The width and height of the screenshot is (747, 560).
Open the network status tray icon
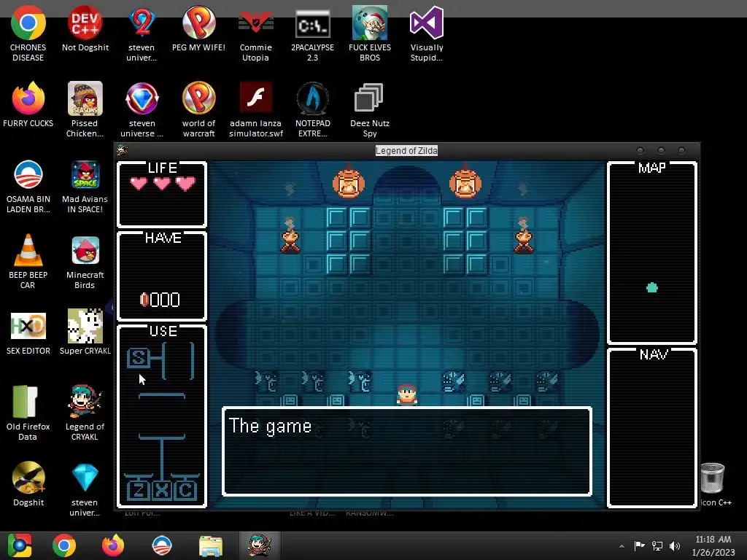[x=657, y=545]
